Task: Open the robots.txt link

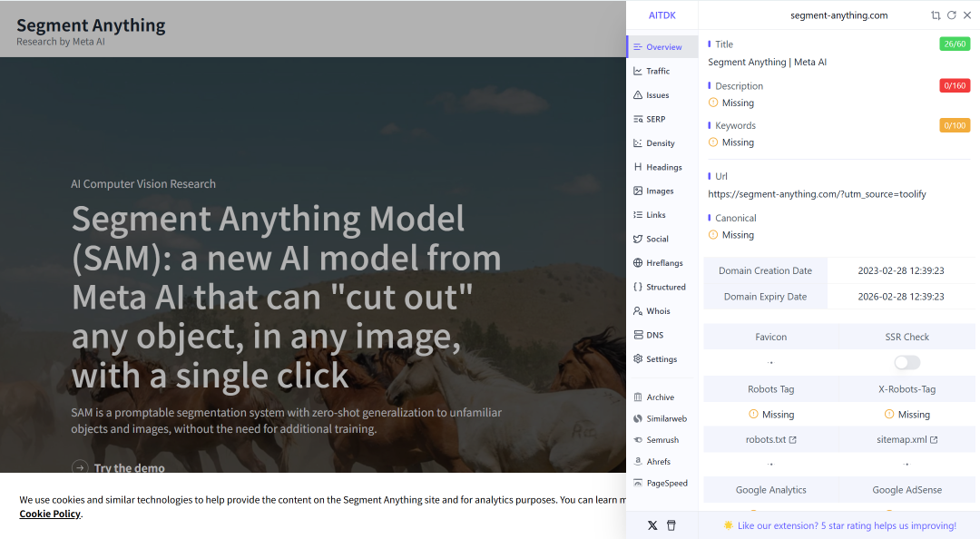Action: pyautogui.click(x=770, y=439)
